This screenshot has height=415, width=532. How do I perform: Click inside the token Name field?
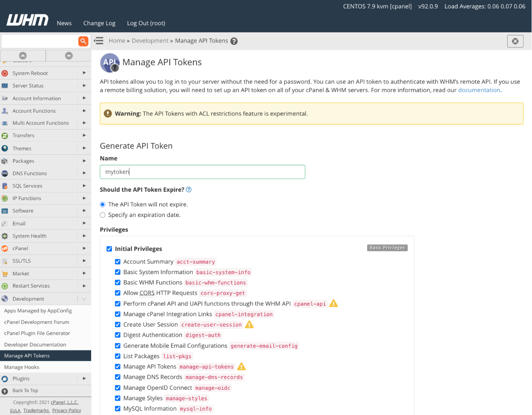pyautogui.click(x=202, y=172)
